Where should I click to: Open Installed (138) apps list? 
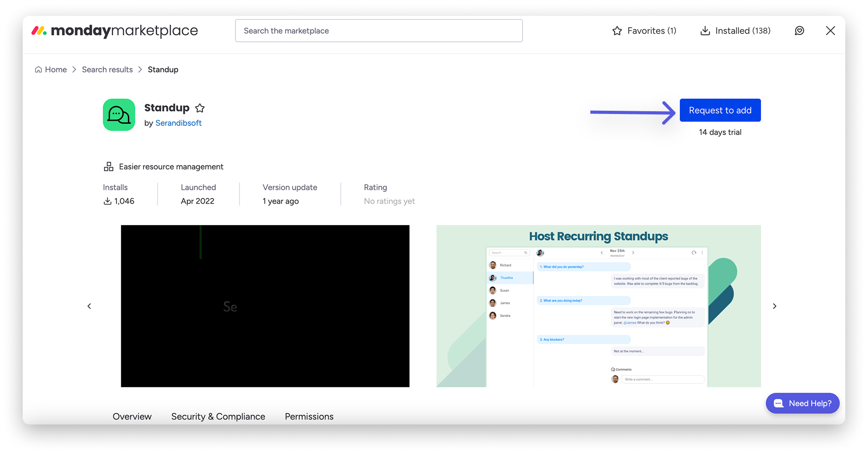pyautogui.click(x=735, y=31)
